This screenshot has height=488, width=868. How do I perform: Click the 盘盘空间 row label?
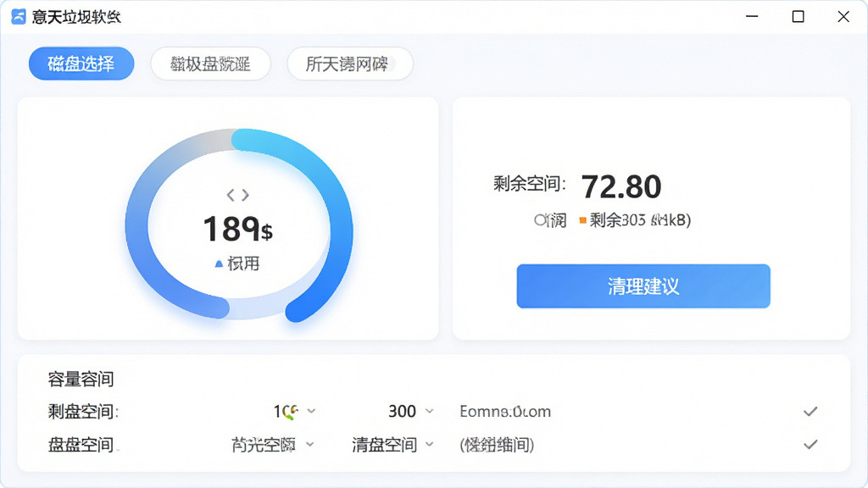[x=81, y=445]
